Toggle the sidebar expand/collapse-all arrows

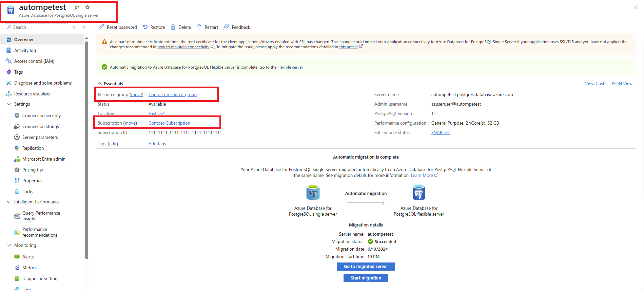(74, 27)
